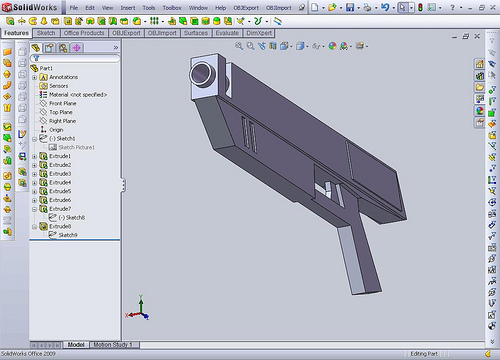Click the Editing Part status text
The width and height of the screenshot is (500, 360).
pyautogui.click(x=424, y=354)
